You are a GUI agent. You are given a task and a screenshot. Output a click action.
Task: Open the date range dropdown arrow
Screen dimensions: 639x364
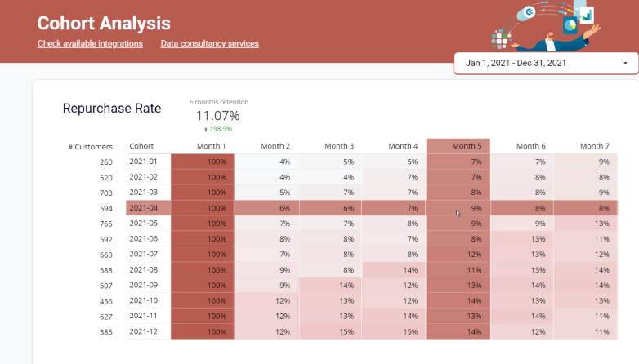point(625,63)
